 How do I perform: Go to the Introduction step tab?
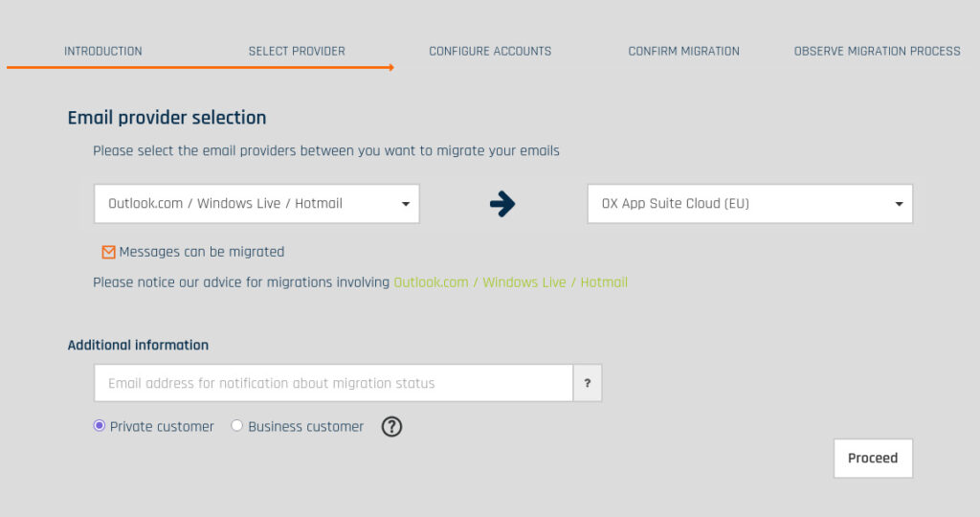tap(103, 51)
